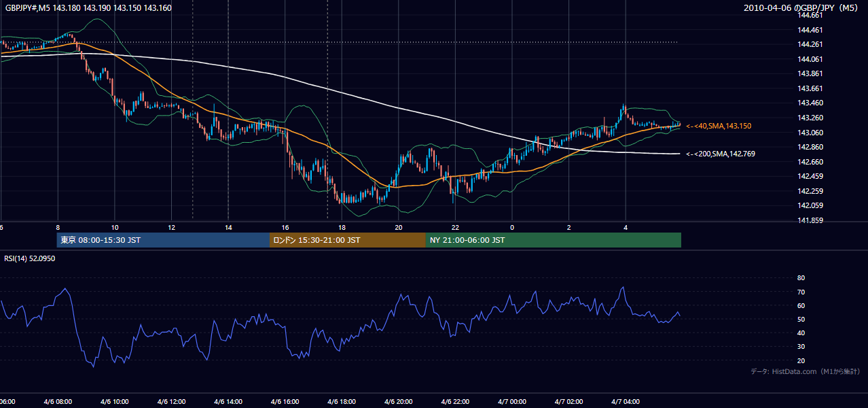Click price axis value 143.460
Screen dimensions: 868x408
pos(810,103)
